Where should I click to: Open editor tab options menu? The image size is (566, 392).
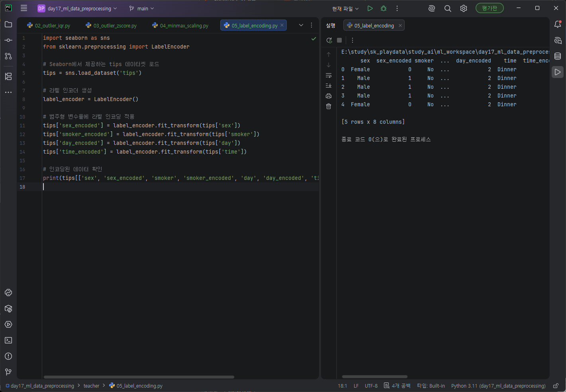[311, 25]
